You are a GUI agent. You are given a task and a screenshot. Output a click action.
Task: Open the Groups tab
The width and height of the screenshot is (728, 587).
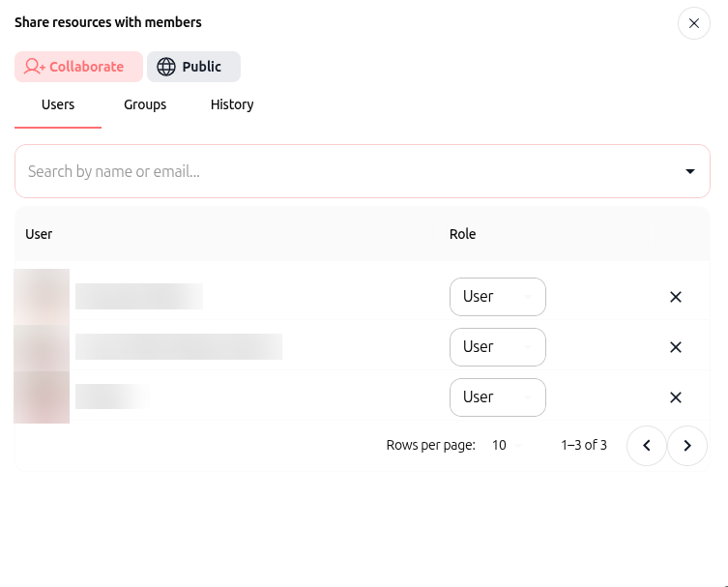pos(145,105)
